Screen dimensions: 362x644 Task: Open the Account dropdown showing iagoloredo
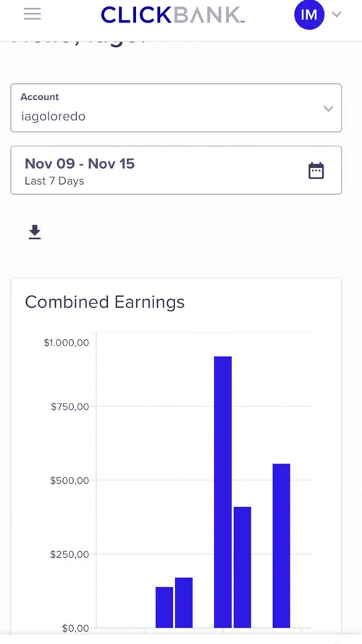[176, 108]
